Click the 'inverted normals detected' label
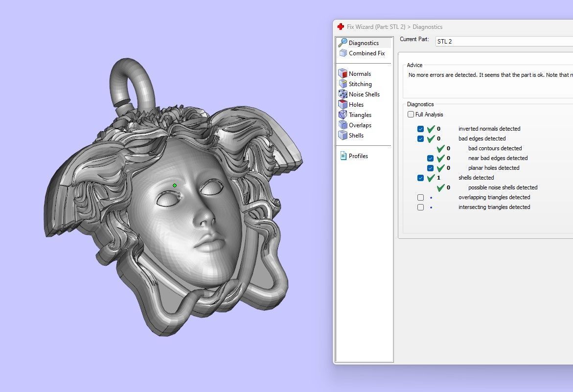Image resolution: width=573 pixels, height=392 pixels. pos(489,129)
